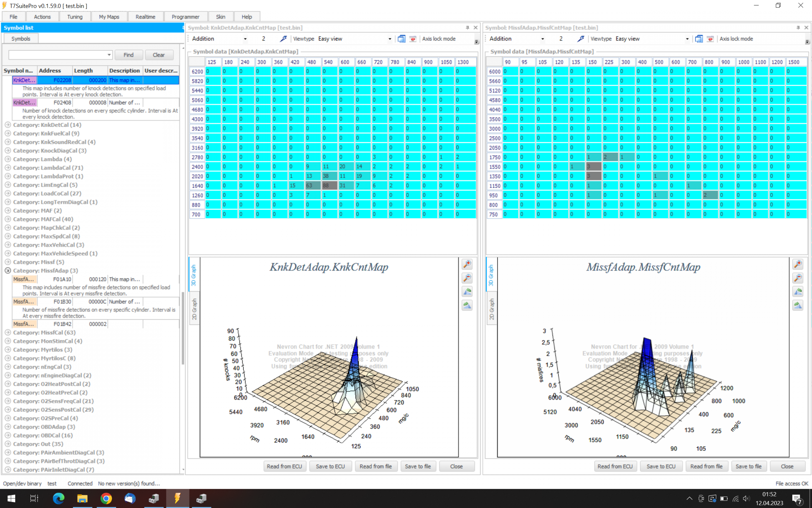This screenshot has height=508, width=812.
Task: Toggle Axis lock mode in KnkCntMap viewer
Action: click(438, 39)
